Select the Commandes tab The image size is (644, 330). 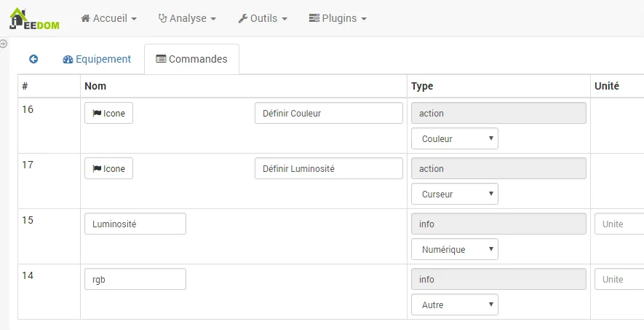point(192,59)
